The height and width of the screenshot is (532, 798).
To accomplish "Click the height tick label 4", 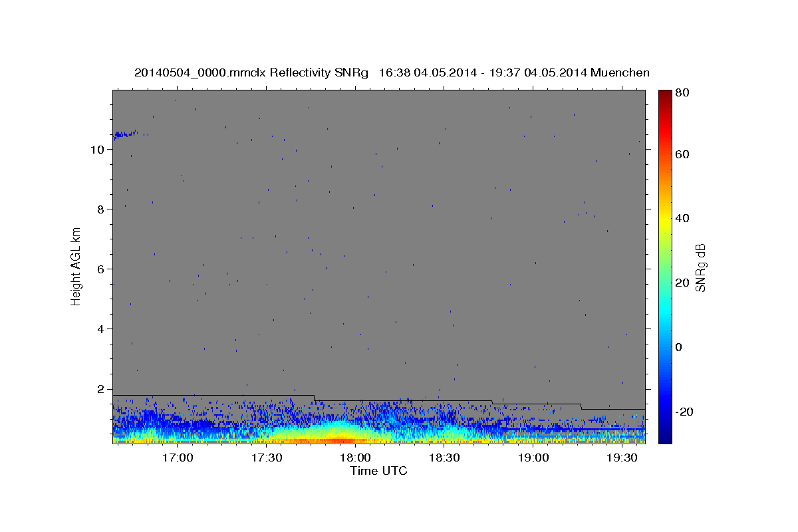I will tap(100, 329).
